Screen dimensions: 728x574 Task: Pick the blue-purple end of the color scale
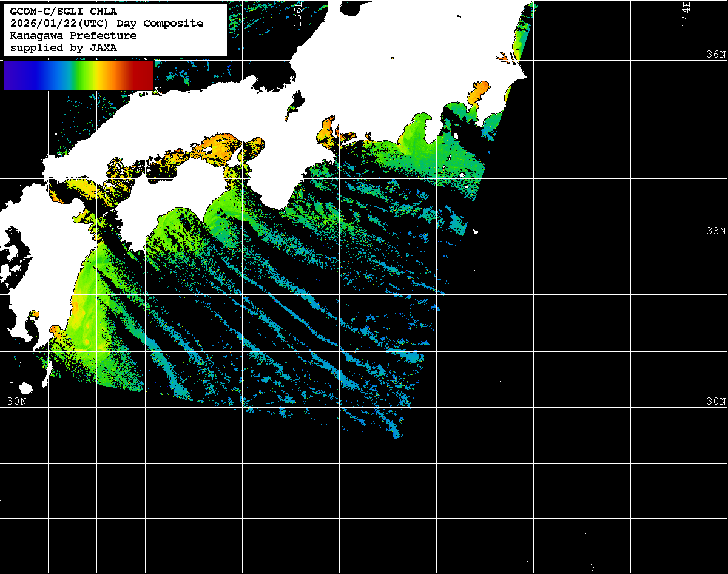click(x=13, y=75)
